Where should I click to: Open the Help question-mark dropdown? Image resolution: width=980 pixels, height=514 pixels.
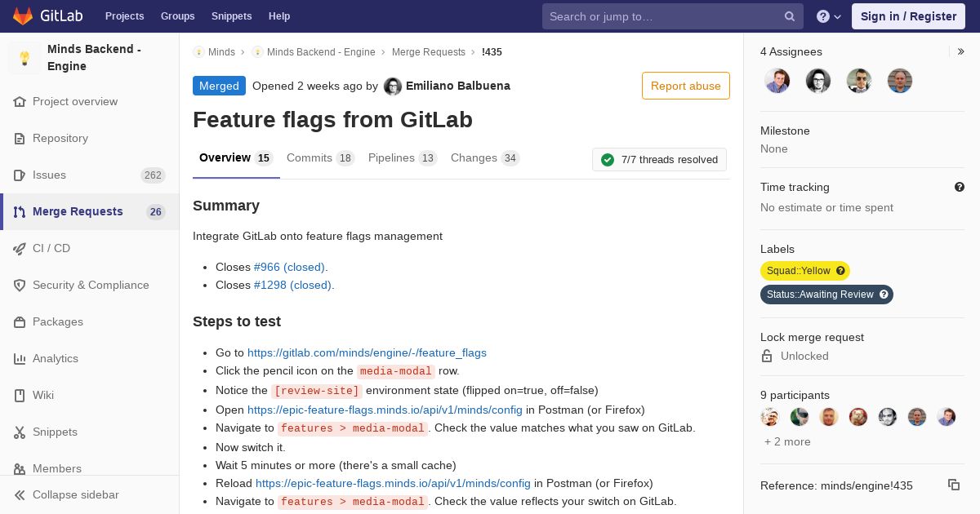[829, 16]
